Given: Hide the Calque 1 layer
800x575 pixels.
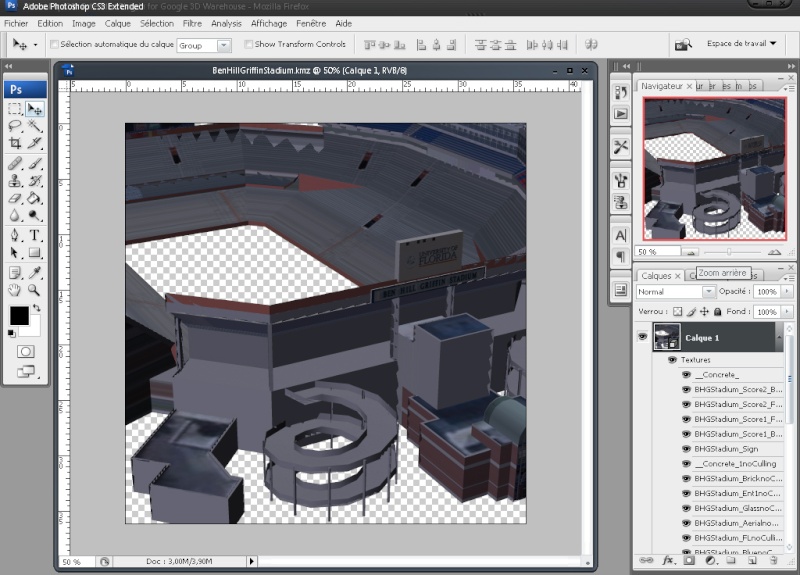Looking at the screenshot, I should click(642, 336).
